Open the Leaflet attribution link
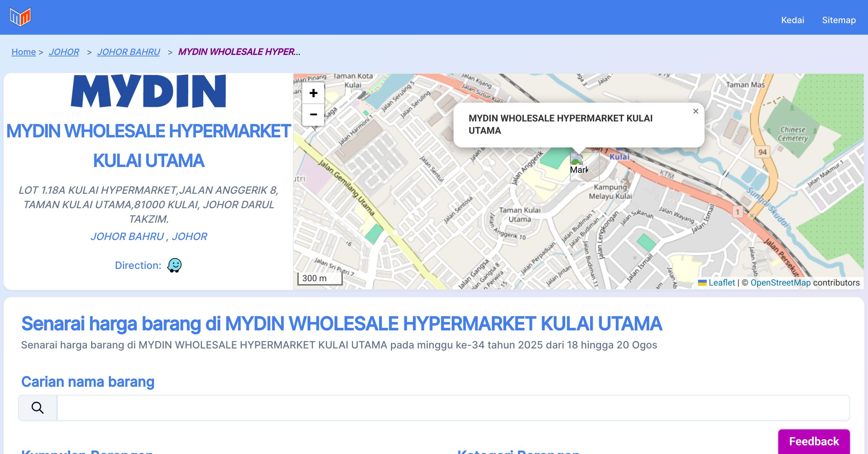This screenshot has height=454, width=868. click(x=722, y=283)
